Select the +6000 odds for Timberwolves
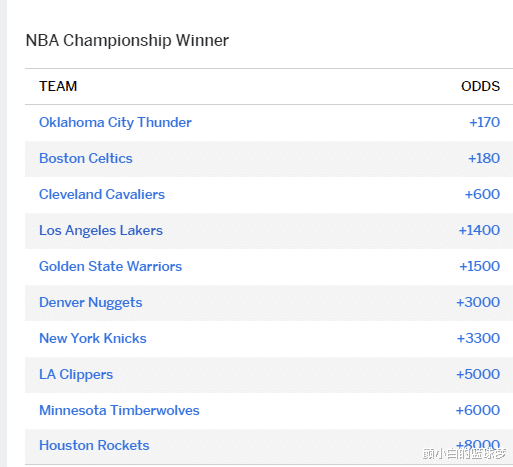Viewport: 513px width, 467px height. point(478,410)
